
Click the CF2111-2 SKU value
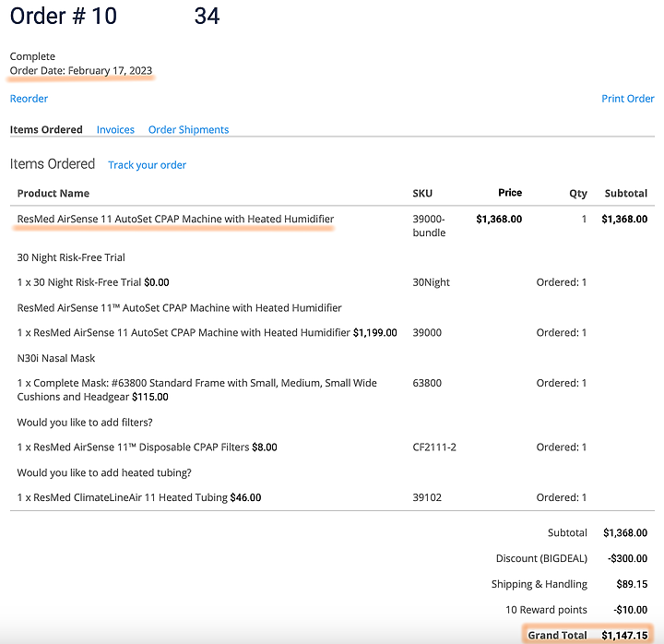(x=434, y=447)
